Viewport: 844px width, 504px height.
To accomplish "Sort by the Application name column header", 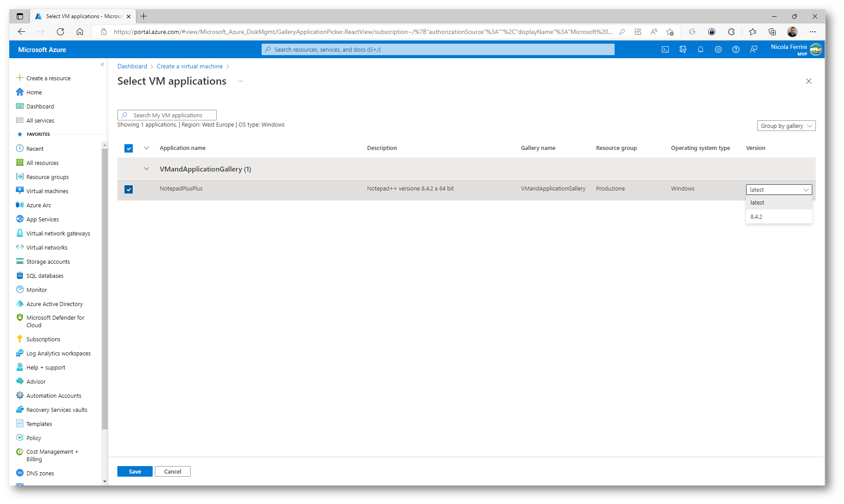I will [x=182, y=148].
